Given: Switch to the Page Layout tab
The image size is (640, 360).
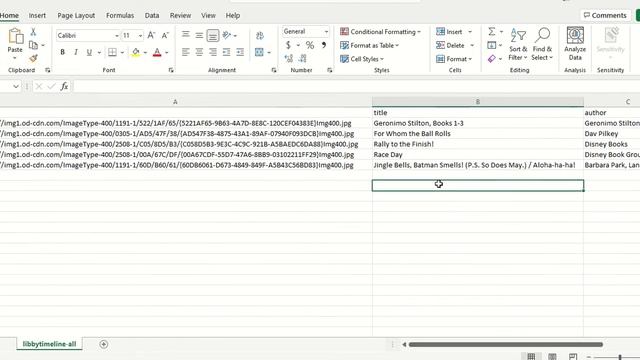Looking at the screenshot, I should tap(76, 16).
